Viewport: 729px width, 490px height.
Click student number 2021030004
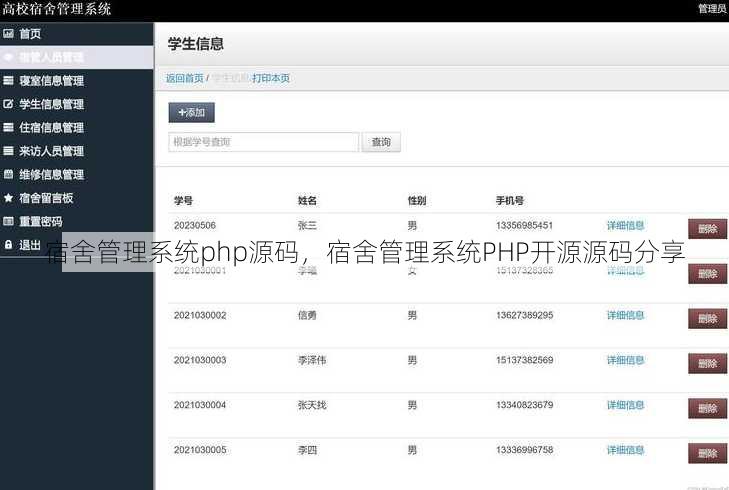click(x=200, y=405)
